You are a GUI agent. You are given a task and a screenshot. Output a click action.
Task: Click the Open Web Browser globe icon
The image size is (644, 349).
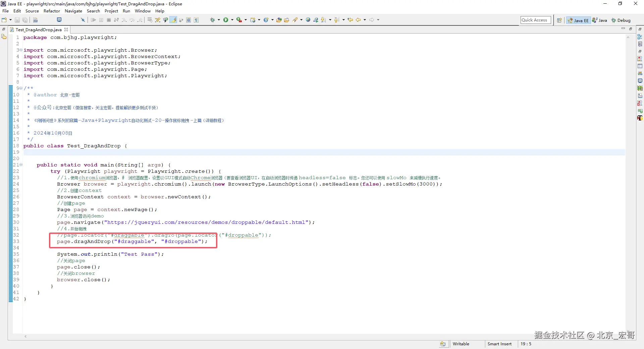pos(308,20)
